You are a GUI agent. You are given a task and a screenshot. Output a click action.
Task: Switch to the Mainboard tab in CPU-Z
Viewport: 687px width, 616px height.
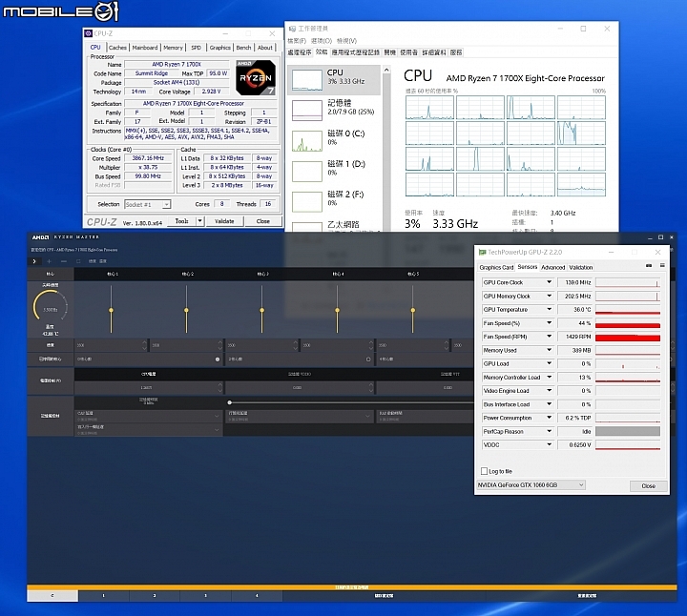[x=145, y=48]
